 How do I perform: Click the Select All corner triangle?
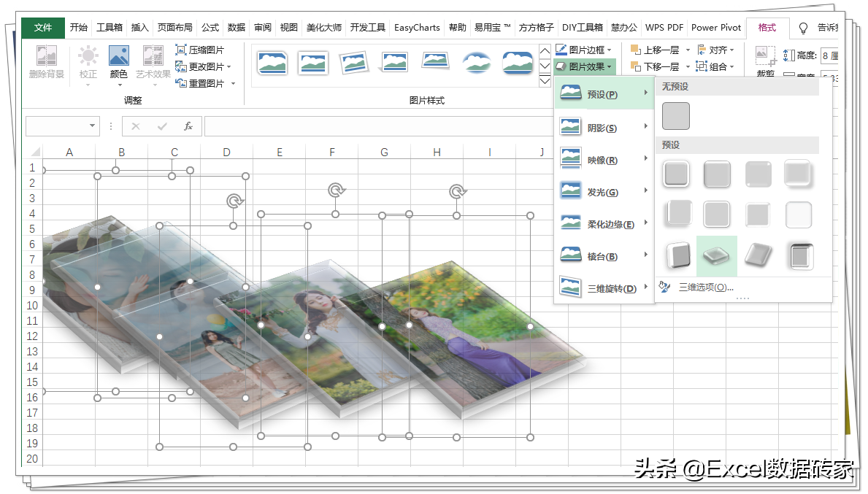pos(36,152)
